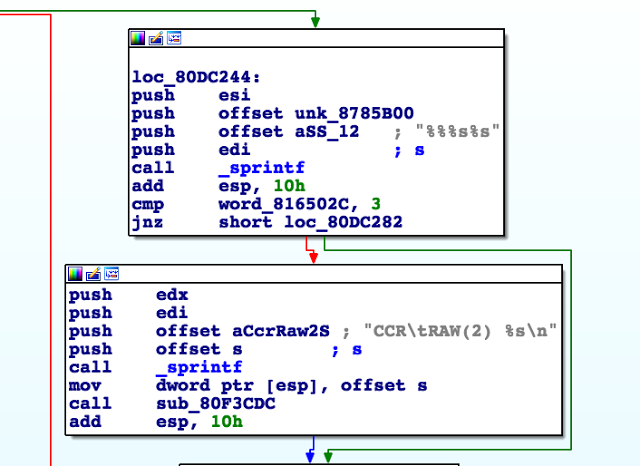Open the sub_80F3CDC function call
This screenshot has height=466, width=640.
click(x=216, y=404)
